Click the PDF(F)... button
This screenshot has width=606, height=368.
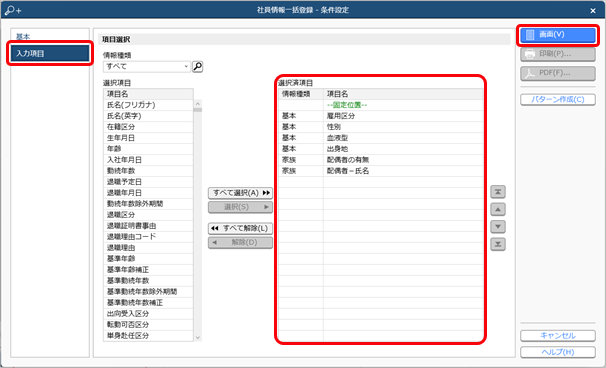pyautogui.click(x=558, y=73)
